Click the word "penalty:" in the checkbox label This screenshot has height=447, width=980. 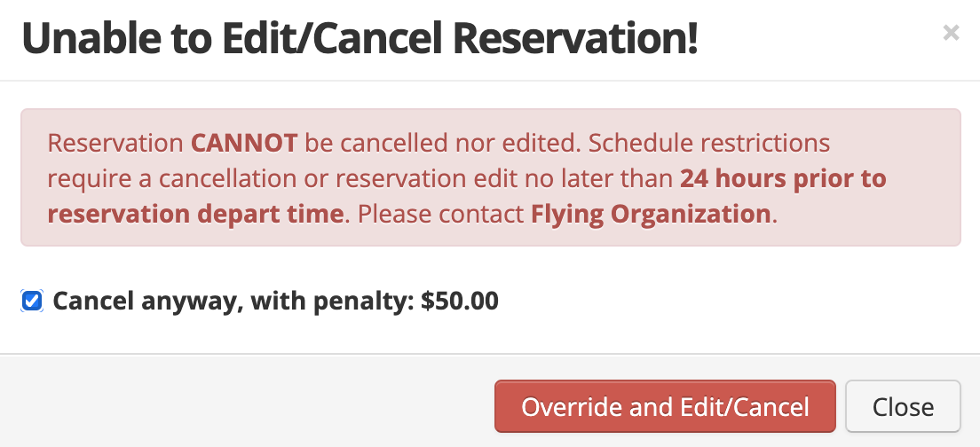coord(363,302)
